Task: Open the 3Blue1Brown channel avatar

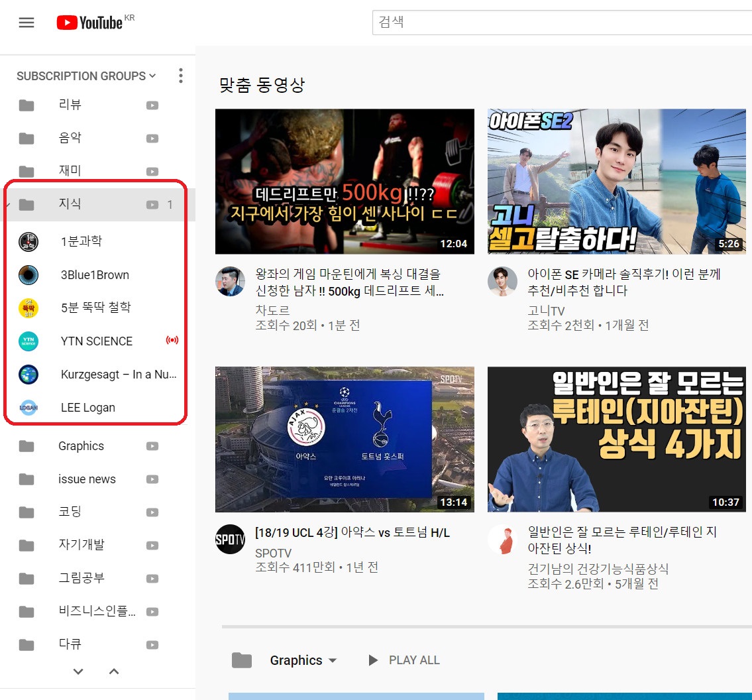Action: (28, 275)
